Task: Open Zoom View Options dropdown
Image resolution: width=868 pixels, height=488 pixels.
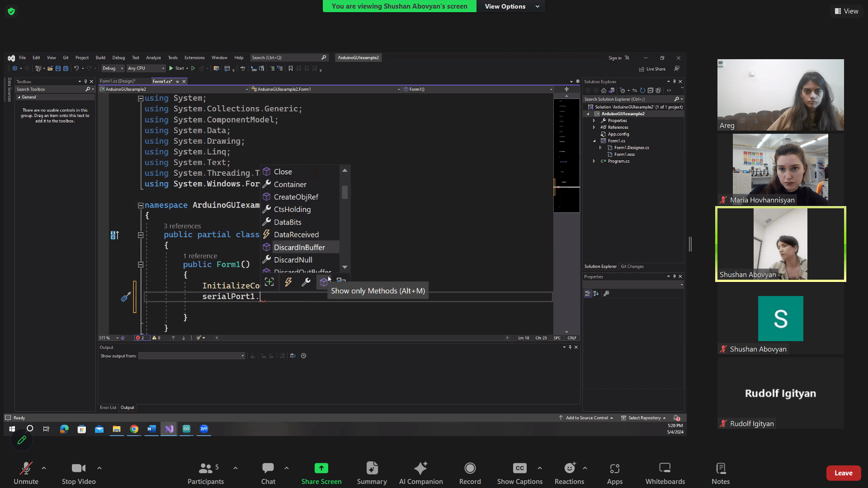Action: (511, 6)
